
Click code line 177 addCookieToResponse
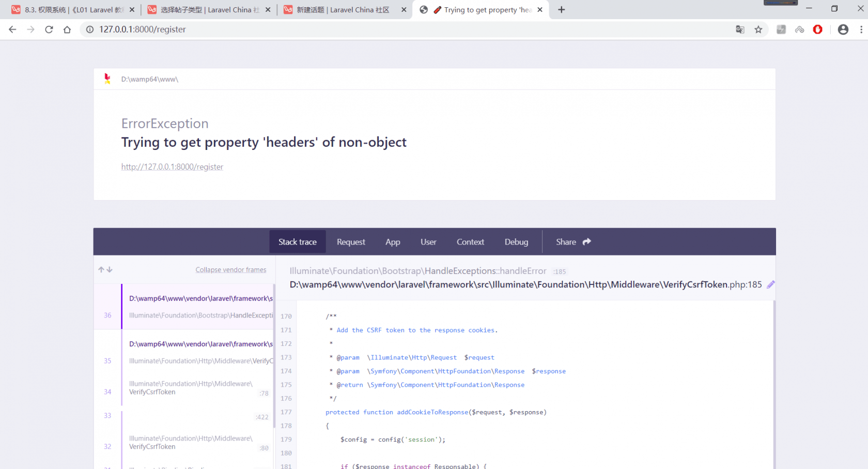436,412
